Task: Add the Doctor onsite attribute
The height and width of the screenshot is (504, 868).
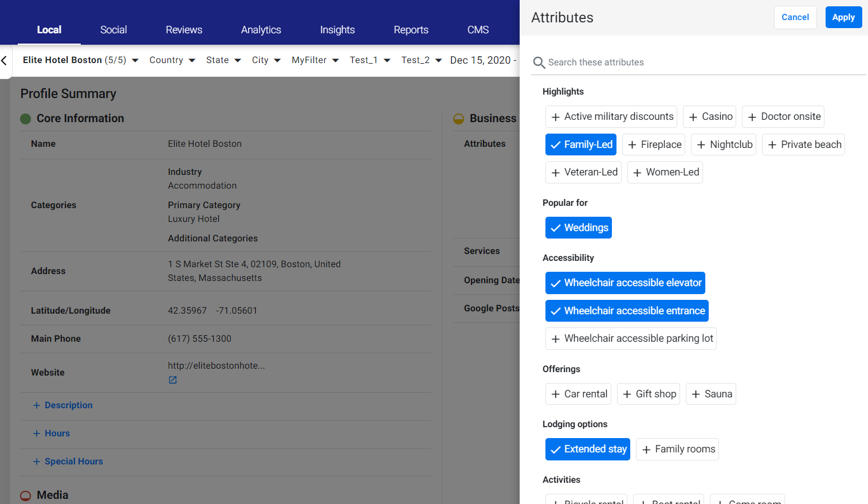Action: [x=783, y=116]
